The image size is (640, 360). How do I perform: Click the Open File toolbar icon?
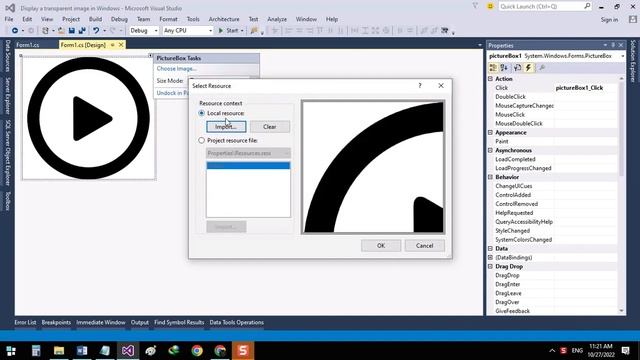(x=61, y=31)
